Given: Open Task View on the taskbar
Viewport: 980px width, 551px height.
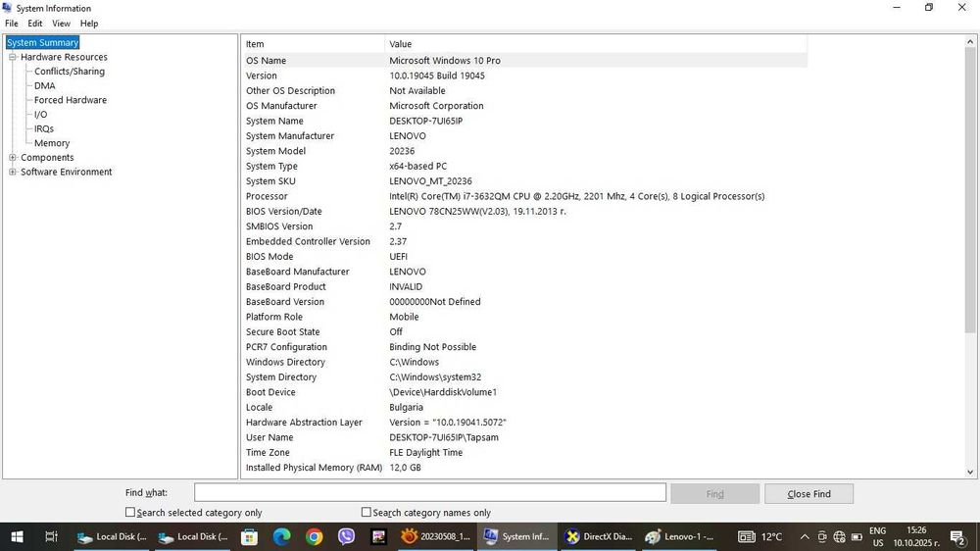Looking at the screenshot, I should click(51, 536).
